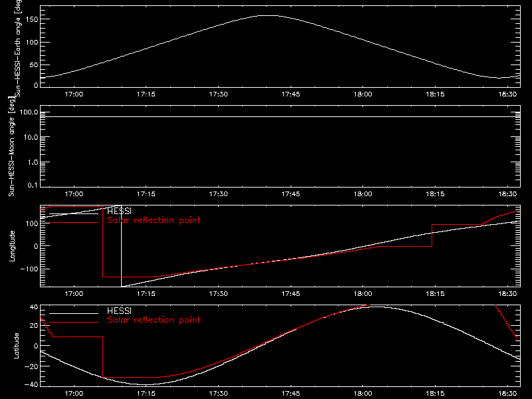Click 17:00 time label under Latitude plot
Screen dimensions: 532x399
click(74, 394)
